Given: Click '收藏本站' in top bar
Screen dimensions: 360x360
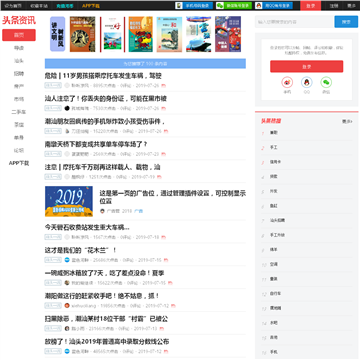Looking at the screenshot, I should click(x=39, y=6).
